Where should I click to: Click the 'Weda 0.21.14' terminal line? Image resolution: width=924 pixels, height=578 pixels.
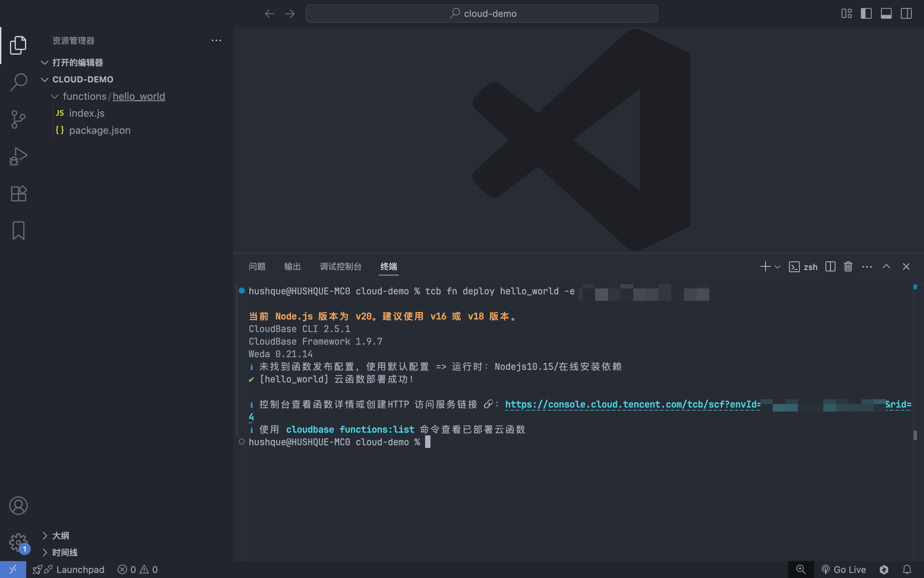coord(281,354)
